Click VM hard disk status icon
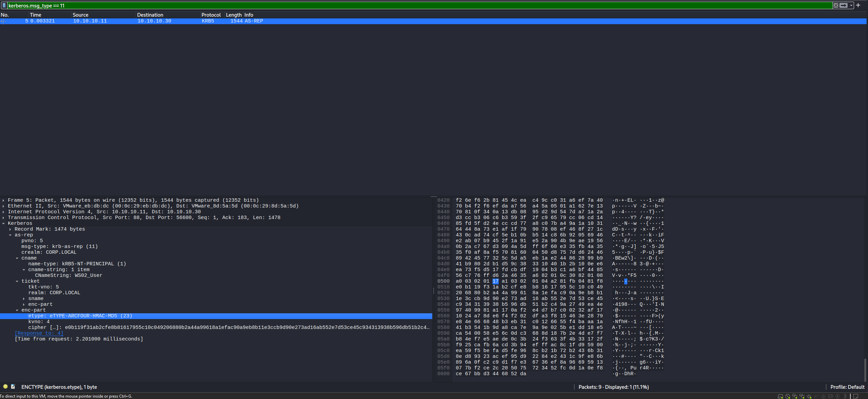This screenshot has width=868, height=399. (780, 396)
